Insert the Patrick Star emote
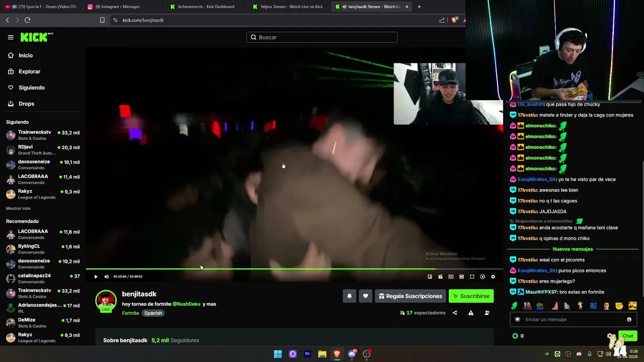 click(x=554, y=306)
